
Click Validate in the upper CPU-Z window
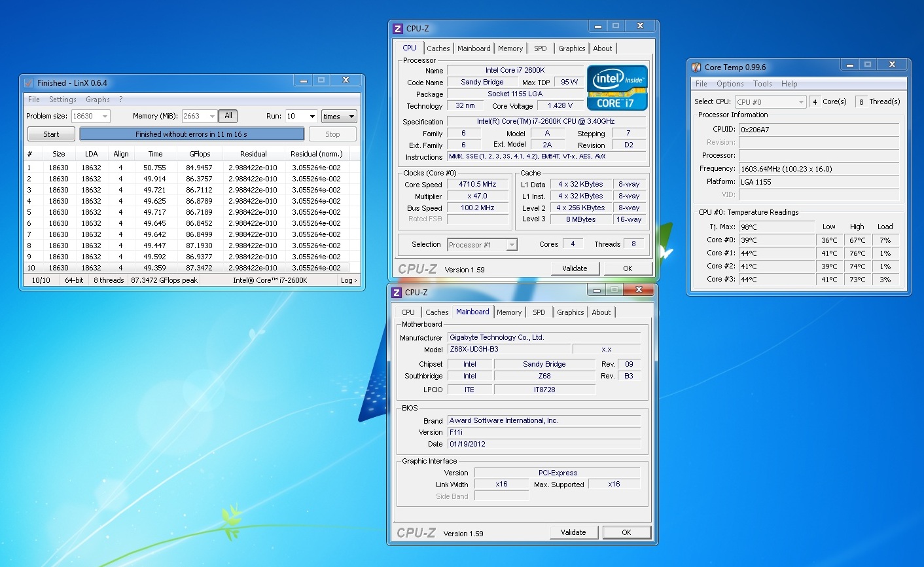[575, 268]
